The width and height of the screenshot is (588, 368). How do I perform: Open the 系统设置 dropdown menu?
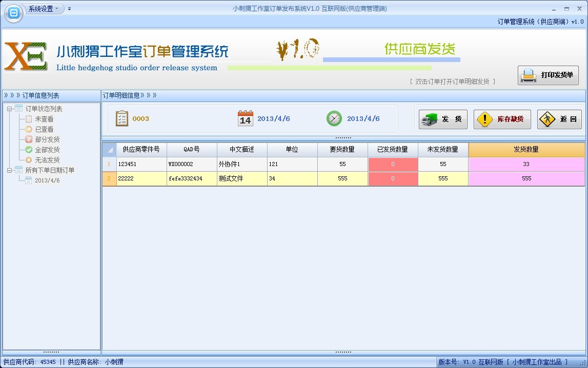click(x=44, y=9)
